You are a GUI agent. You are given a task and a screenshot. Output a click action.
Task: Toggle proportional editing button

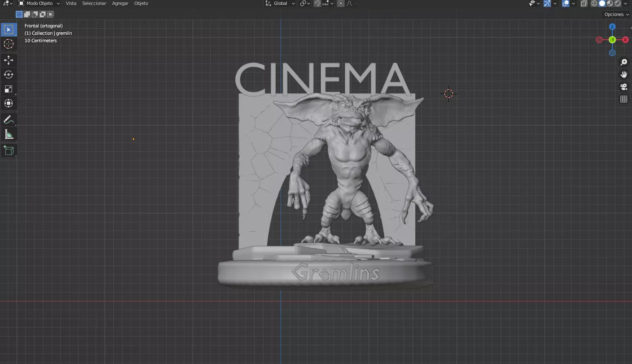(x=341, y=3)
